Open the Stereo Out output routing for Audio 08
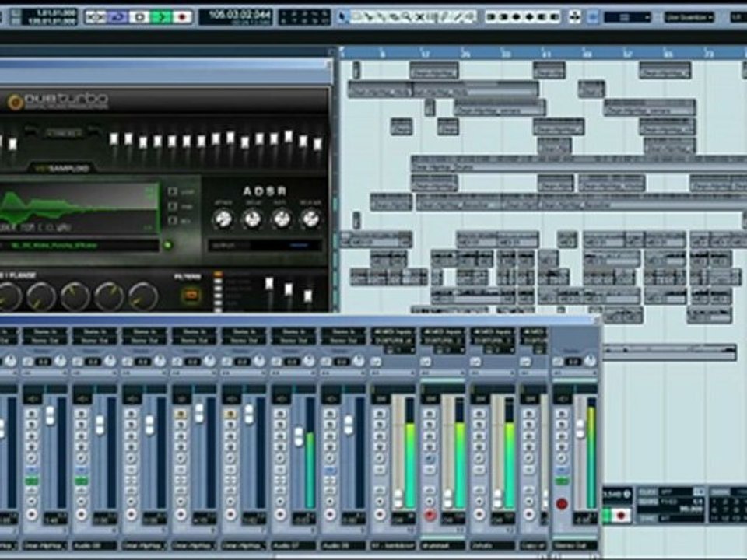 tap(342, 341)
